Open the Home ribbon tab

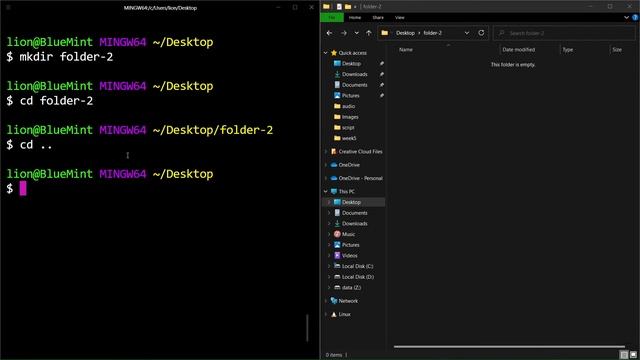pos(355,18)
